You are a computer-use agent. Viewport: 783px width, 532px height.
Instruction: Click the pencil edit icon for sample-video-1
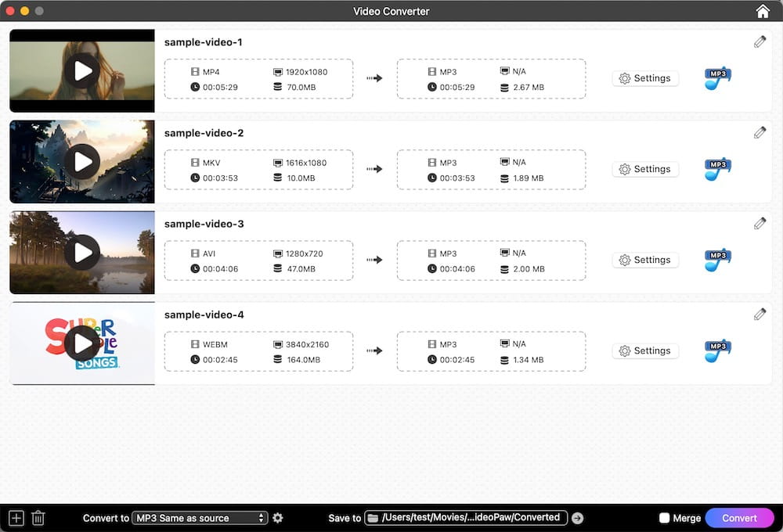click(x=760, y=41)
